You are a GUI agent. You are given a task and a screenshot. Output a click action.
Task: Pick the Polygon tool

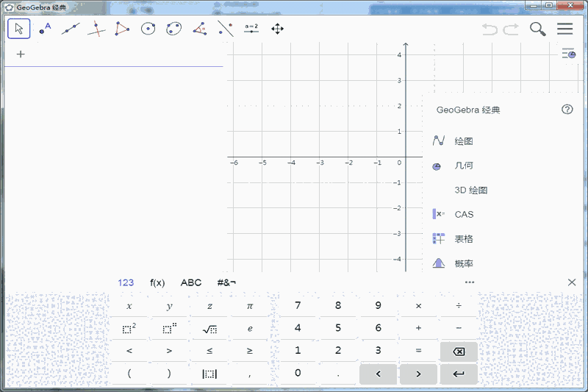122,29
